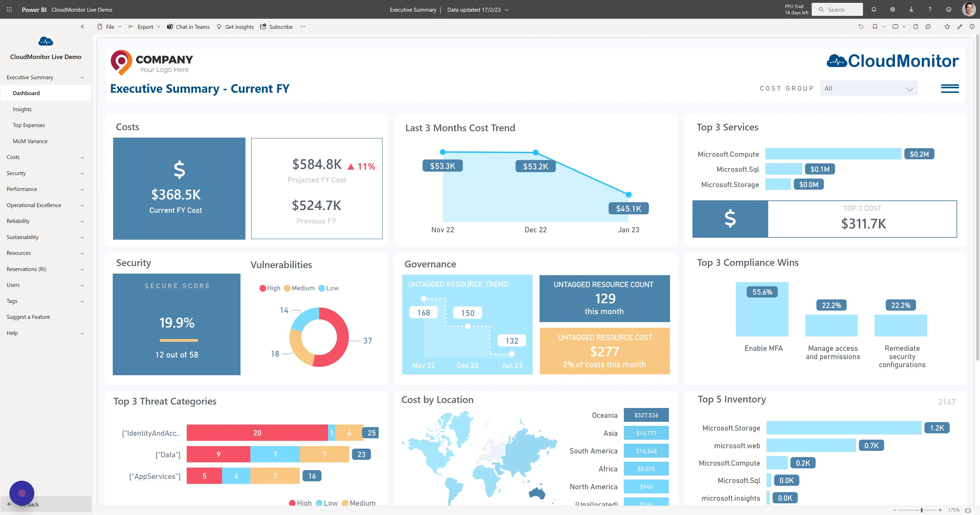Screen dimensions: 980x515
Task: Open the View rectangle icon in the toolbar
Action: [x=895, y=27]
